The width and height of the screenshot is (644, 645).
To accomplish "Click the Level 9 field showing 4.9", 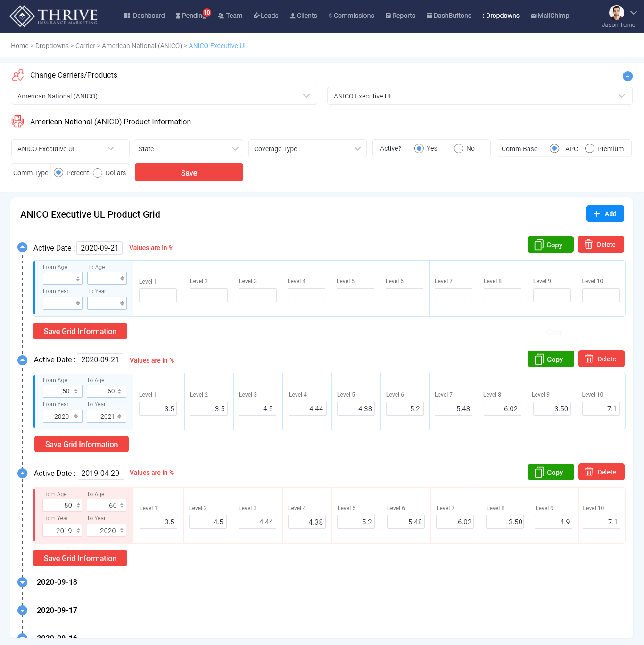I will (553, 522).
